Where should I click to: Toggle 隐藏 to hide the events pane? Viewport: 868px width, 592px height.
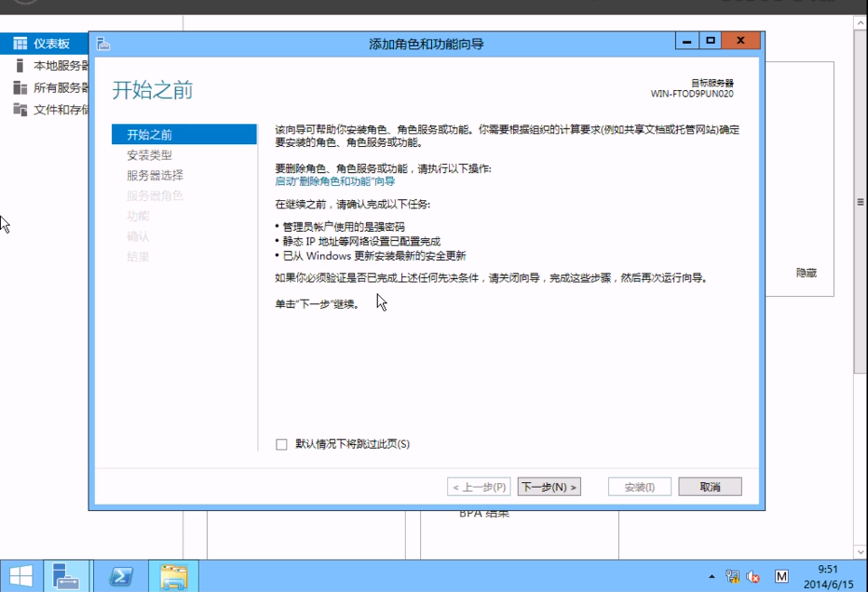(x=808, y=273)
